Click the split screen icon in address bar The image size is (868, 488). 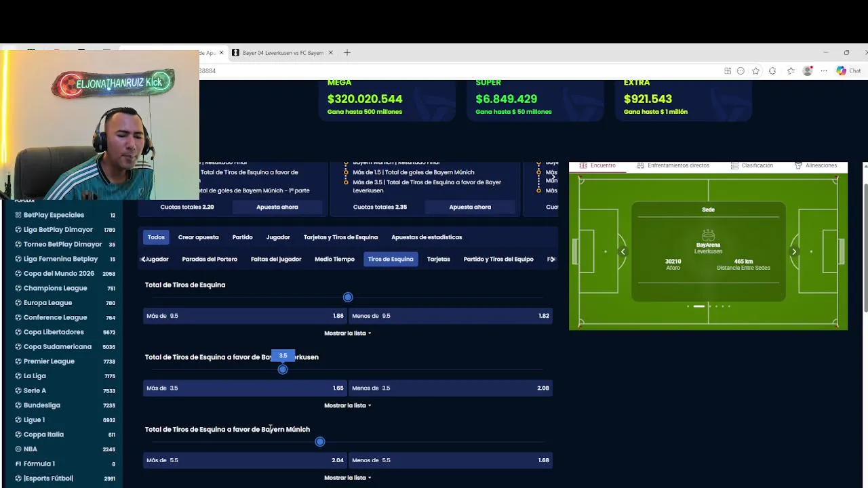[x=728, y=70]
